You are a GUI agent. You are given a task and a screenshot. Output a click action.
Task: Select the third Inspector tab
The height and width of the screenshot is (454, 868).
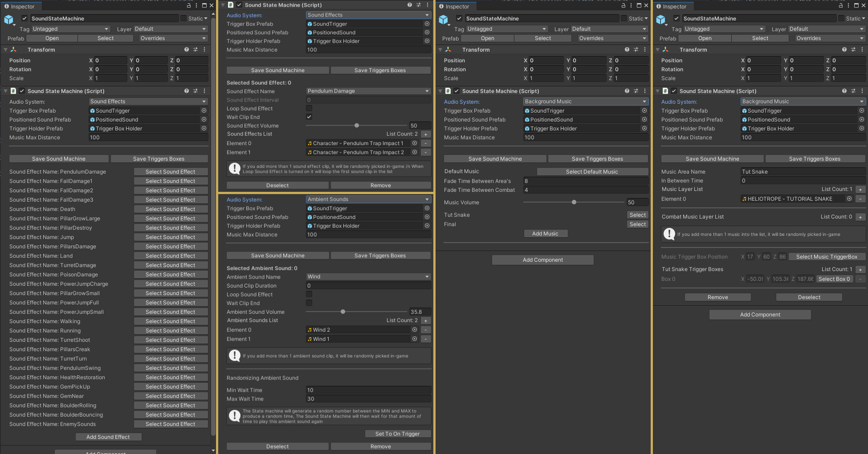pyautogui.click(x=454, y=6)
